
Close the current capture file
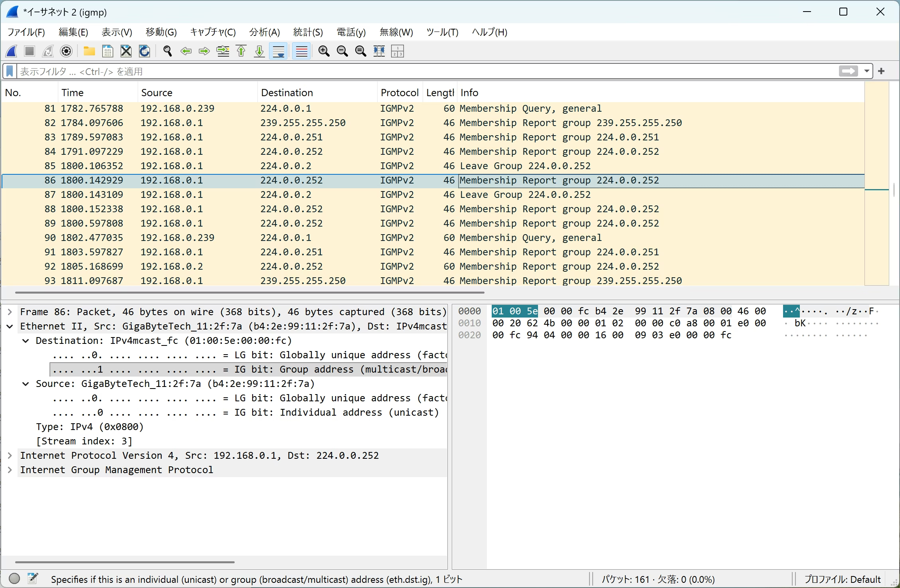click(126, 51)
